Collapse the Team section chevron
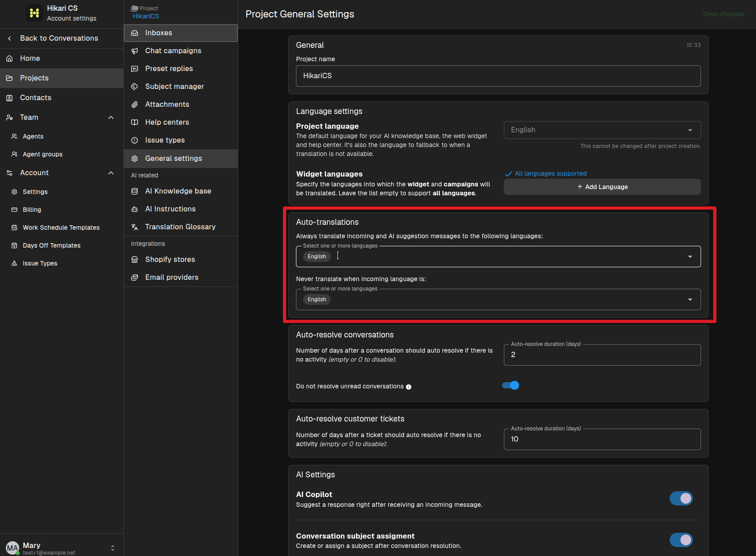Screen dimensions: 756x556 coord(111,118)
